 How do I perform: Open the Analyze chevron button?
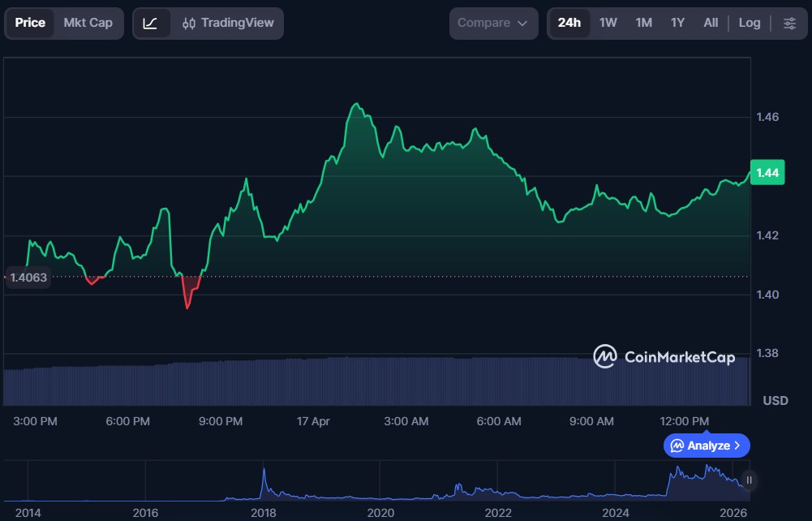[x=706, y=446]
